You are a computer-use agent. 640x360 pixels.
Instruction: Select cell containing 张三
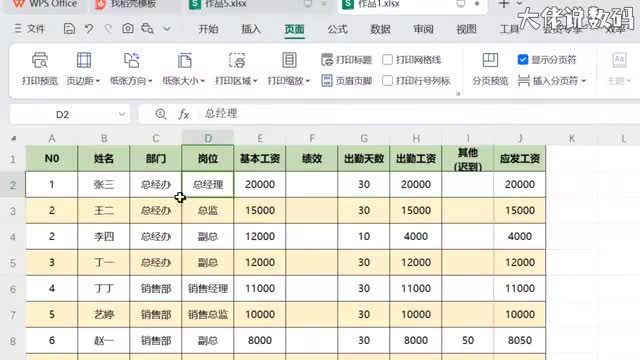pyautogui.click(x=104, y=184)
